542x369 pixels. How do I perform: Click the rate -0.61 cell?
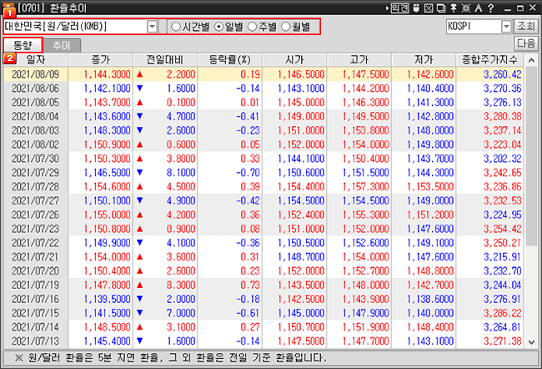click(x=248, y=313)
